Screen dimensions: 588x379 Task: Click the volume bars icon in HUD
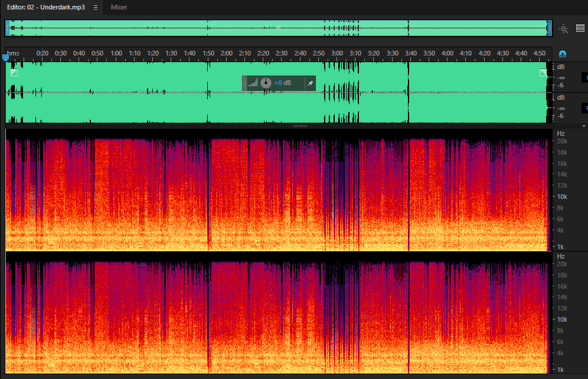point(253,83)
